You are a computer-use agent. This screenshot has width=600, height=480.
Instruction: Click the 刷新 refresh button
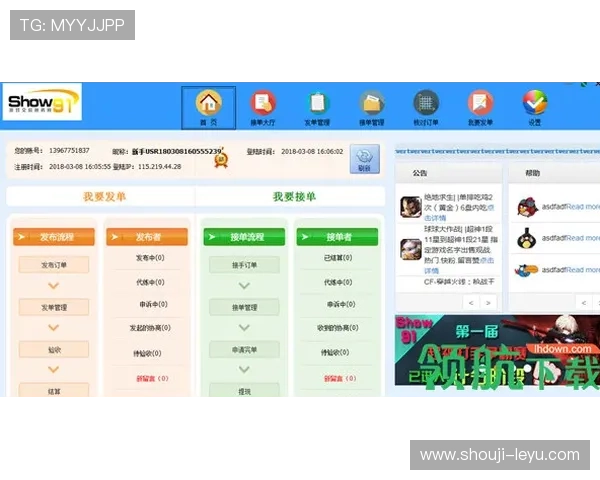tap(365, 159)
